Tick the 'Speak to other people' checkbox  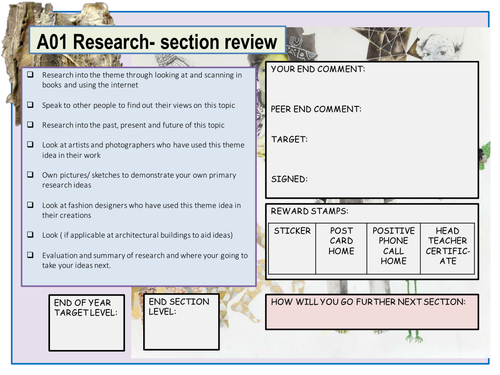click(x=30, y=105)
